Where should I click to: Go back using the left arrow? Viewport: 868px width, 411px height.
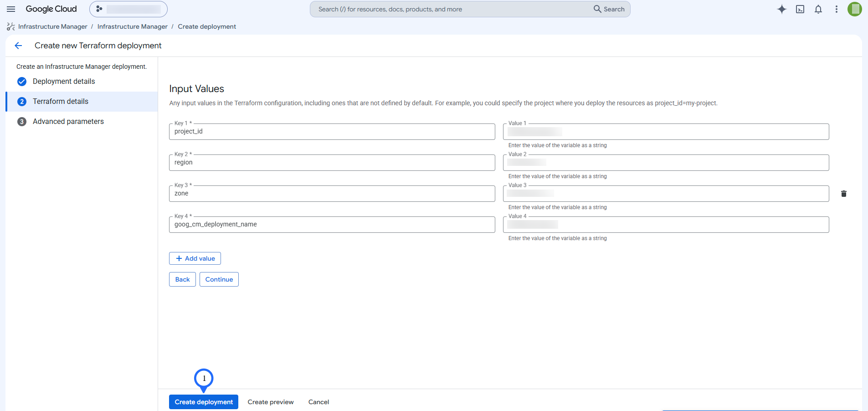[x=19, y=46]
